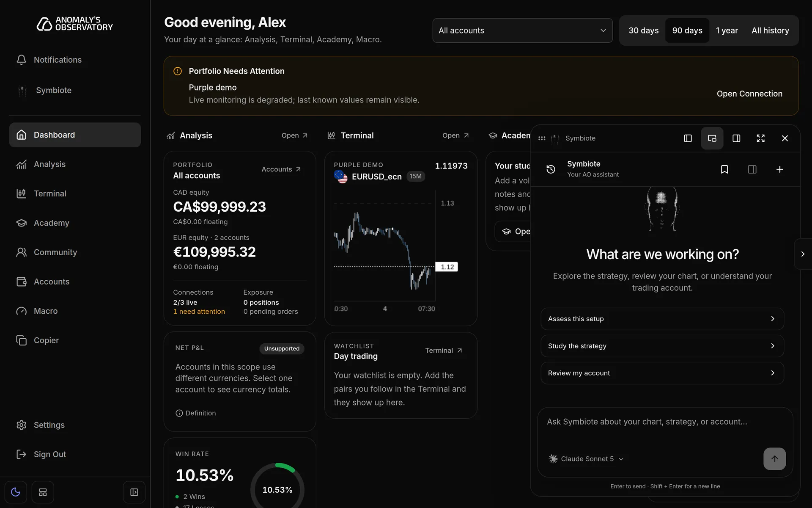812x508 pixels.
Task: Open Symbiote chat history clock icon
Action: click(551, 169)
